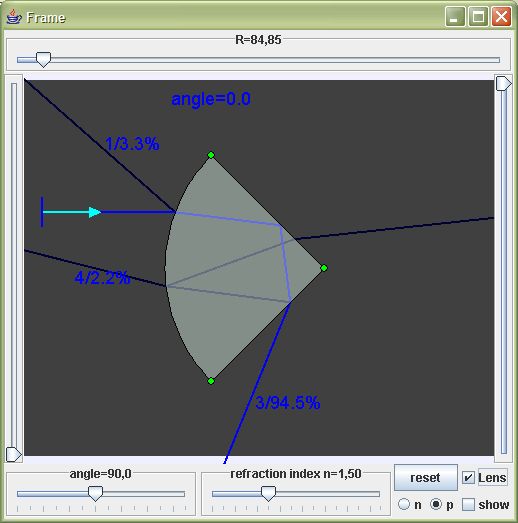This screenshot has width=518, height=523.
Task: Click the right vertical slider thumb
Action: click(x=503, y=83)
